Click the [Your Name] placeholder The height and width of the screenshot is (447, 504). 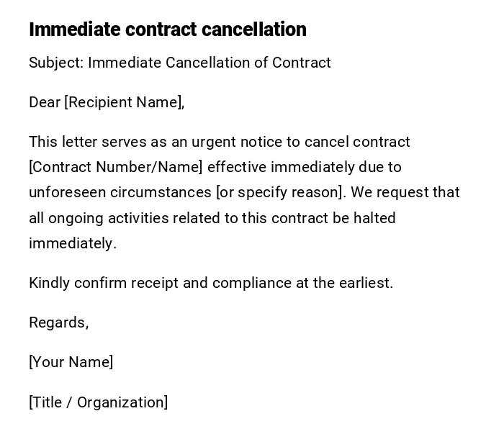click(71, 362)
